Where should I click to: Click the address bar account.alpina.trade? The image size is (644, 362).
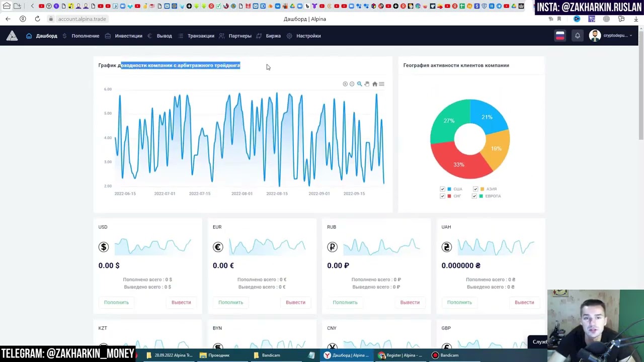click(82, 19)
